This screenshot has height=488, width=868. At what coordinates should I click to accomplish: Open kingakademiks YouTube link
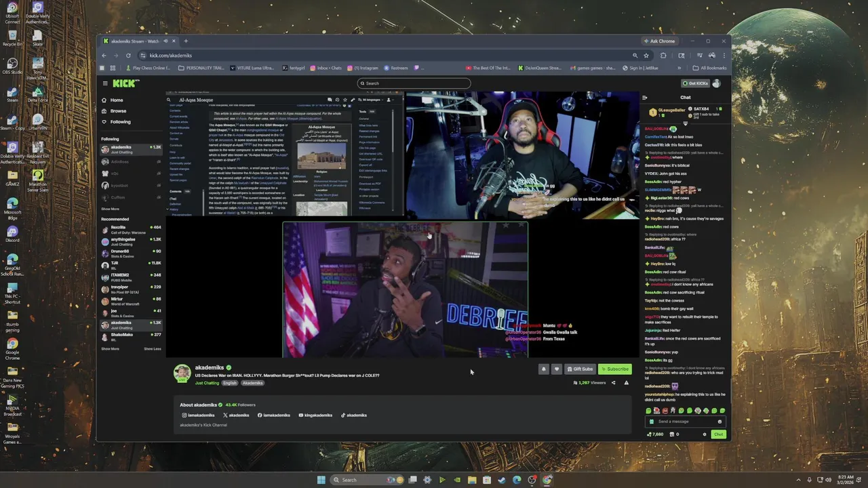point(315,415)
